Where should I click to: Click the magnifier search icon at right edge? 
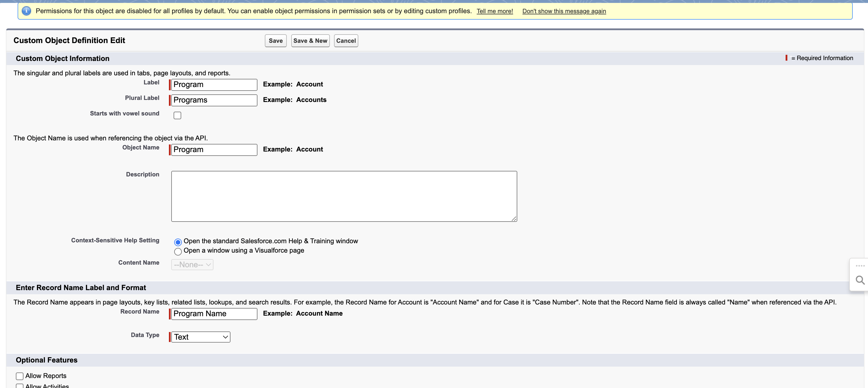(x=859, y=280)
